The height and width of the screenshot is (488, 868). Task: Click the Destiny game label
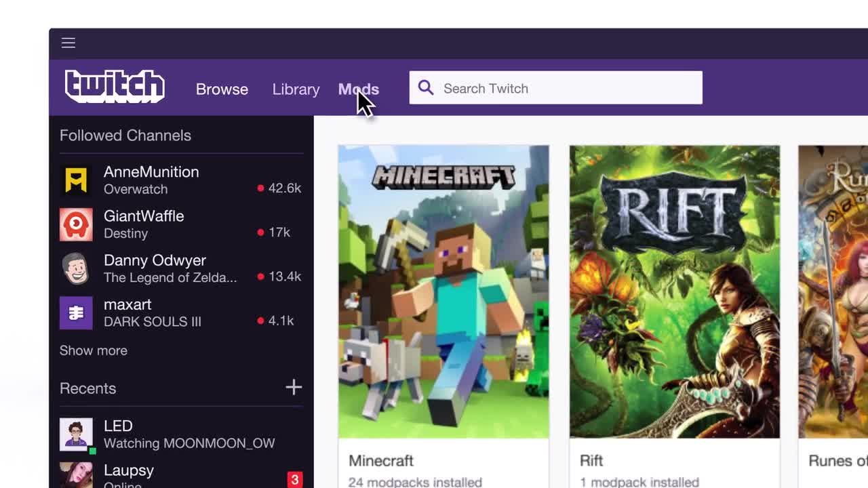[125, 233]
